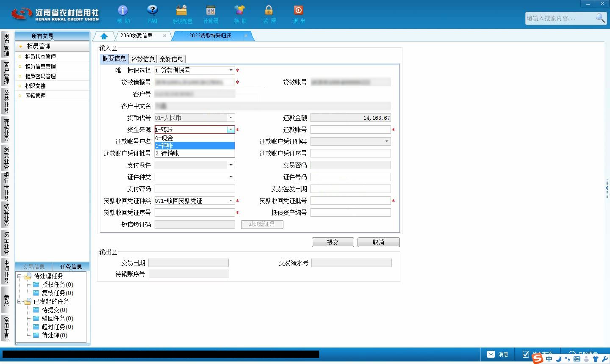Open the 证件种类 dropdown

coord(231,177)
